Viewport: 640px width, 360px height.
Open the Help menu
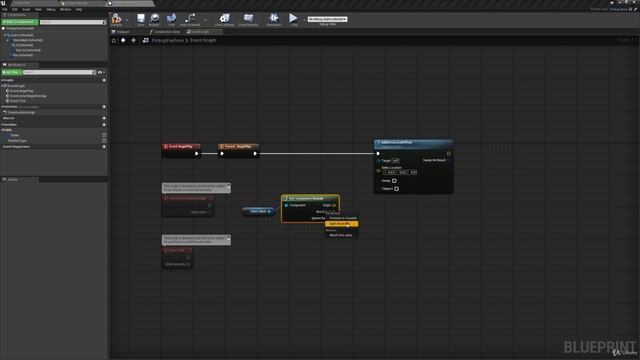click(79, 9)
